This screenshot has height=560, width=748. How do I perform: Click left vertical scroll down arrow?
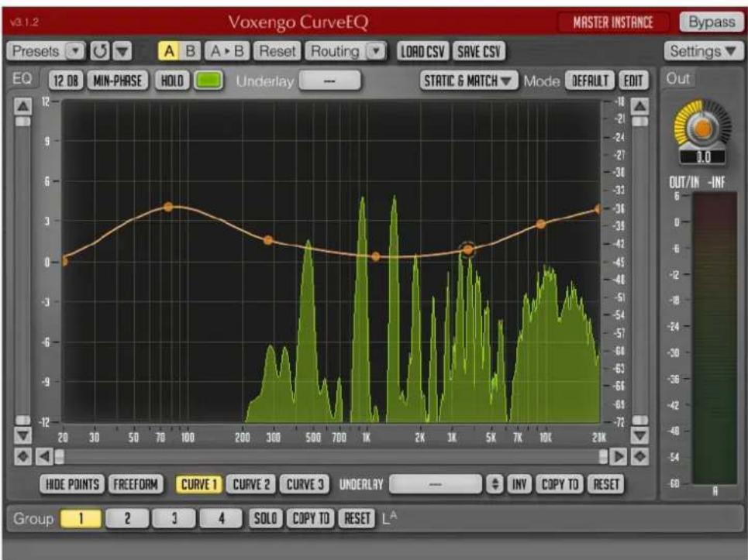23,435
